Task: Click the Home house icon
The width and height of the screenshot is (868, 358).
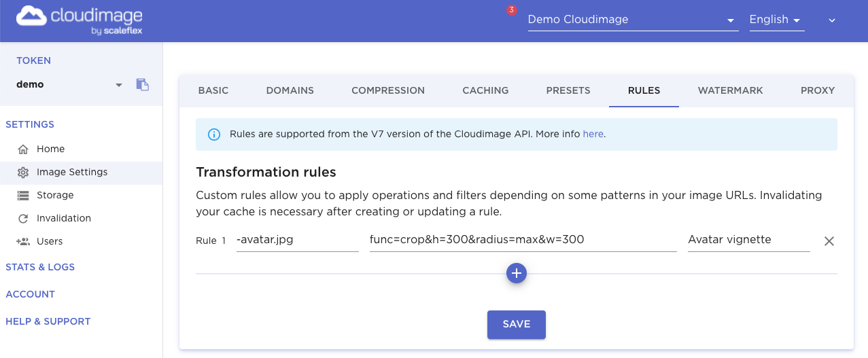Action: point(23,149)
